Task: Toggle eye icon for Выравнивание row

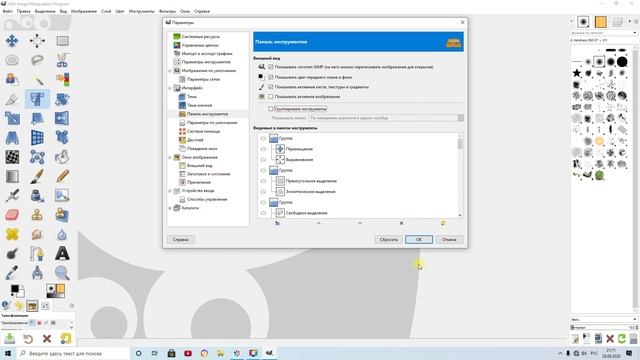Action: pos(263,160)
